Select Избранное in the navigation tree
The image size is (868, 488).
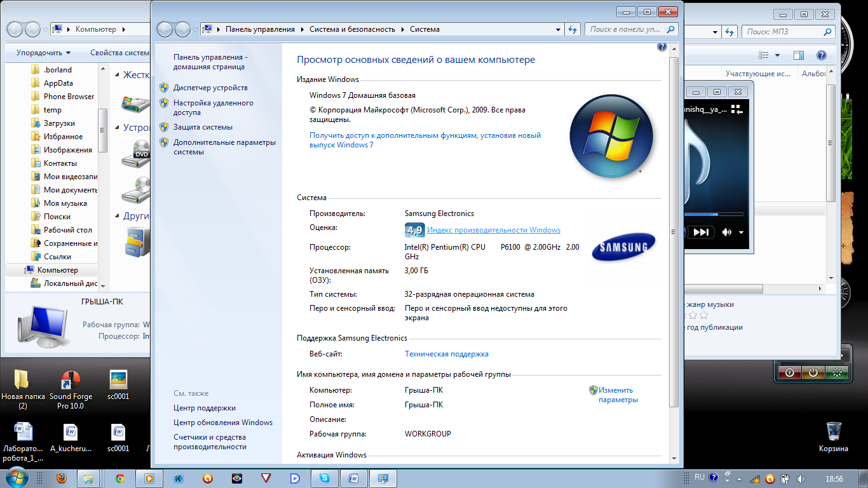click(x=63, y=137)
